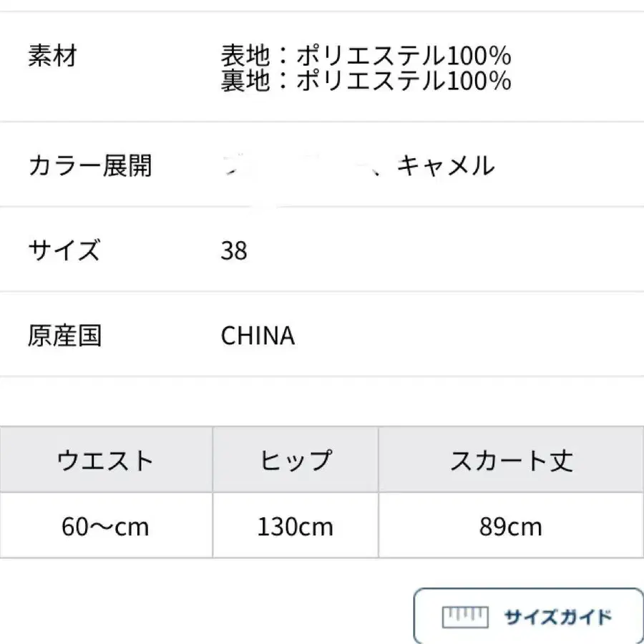
Task: Click the 素材 material label
Action: pyautogui.click(x=52, y=56)
